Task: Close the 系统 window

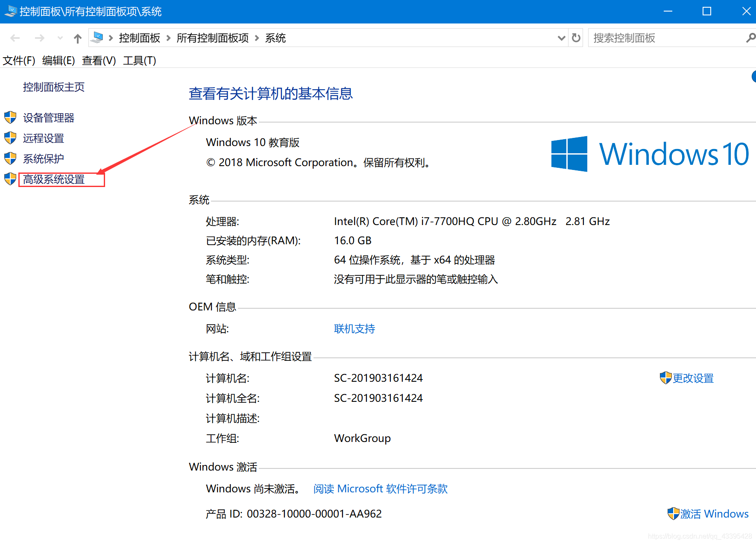Action: tap(746, 12)
